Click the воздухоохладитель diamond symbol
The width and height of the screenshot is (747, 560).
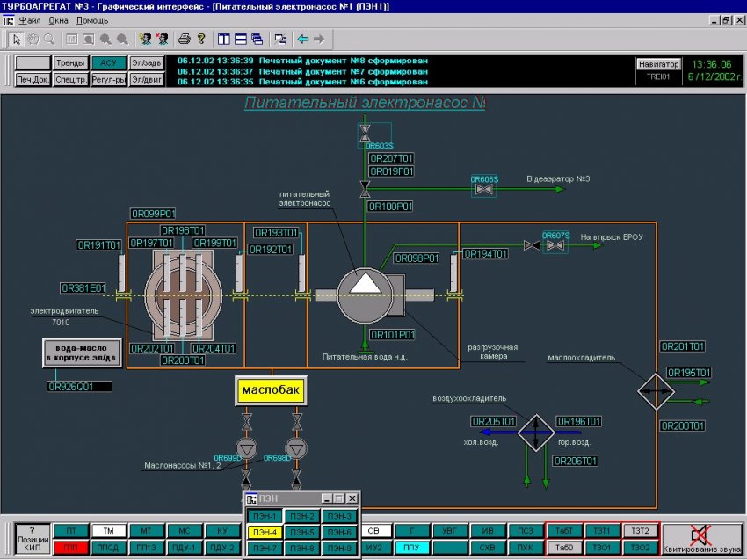point(536,433)
